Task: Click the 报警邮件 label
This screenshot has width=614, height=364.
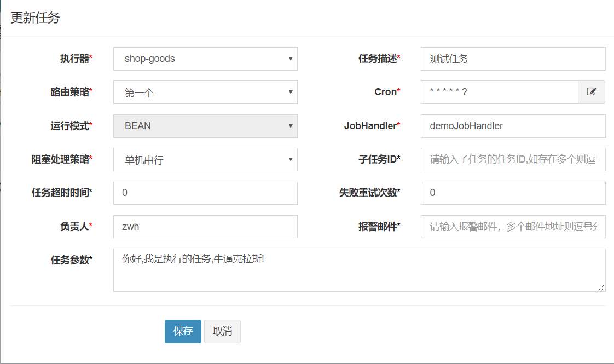Action: point(379,227)
